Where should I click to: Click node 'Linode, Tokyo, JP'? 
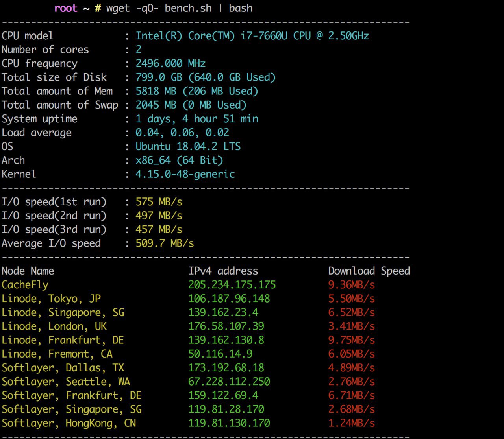click(x=51, y=299)
